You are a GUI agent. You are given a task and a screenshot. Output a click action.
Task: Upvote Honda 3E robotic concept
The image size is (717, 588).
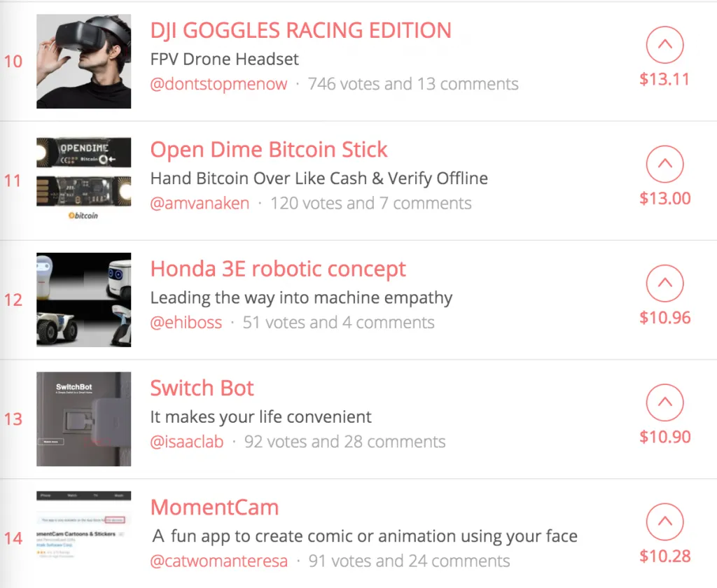(x=664, y=283)
